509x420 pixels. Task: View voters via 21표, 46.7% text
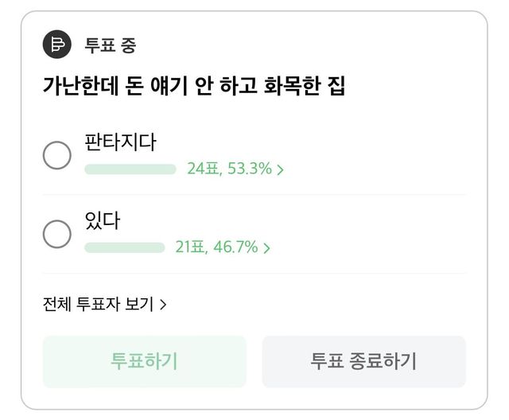tap(216, 247)
